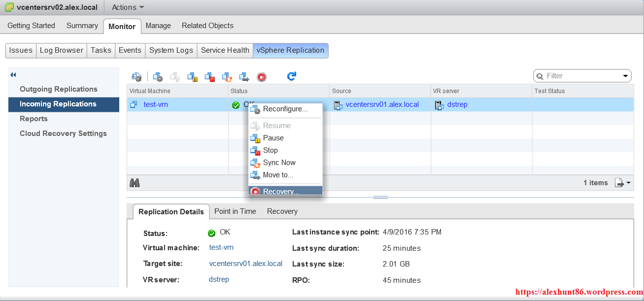The width and height of the screenshot is (644, 301).
Task: Click the Sync Now toolbar icon
Action: (227, 77)
